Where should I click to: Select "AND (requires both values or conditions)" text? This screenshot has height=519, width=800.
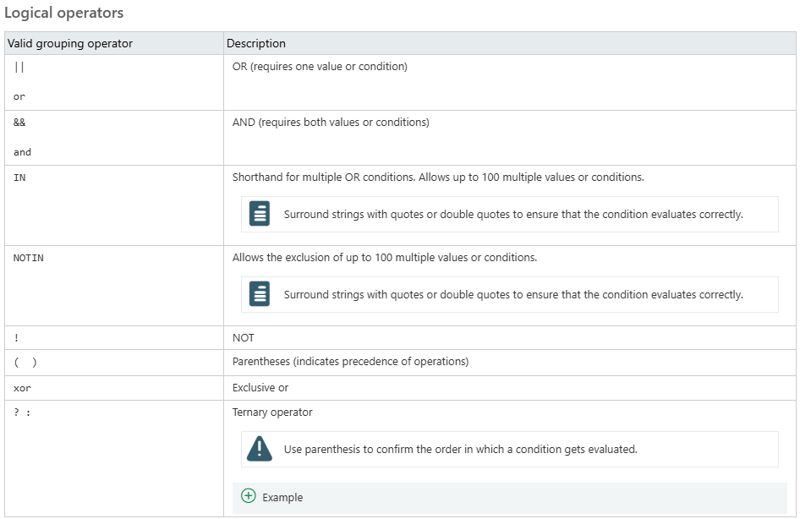(330, 122)
